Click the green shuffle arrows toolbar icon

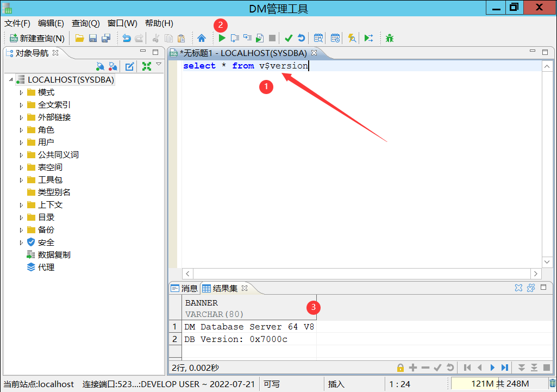[x=369, y=38]
